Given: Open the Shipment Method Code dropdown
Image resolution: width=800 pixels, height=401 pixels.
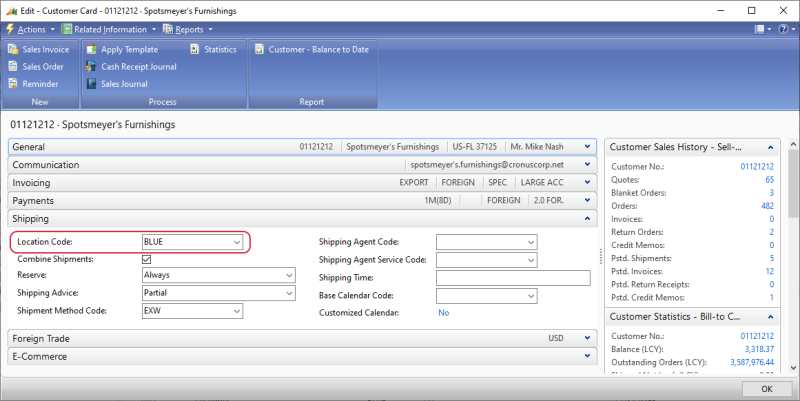Looking at the screenshot, I should (237, 311).
